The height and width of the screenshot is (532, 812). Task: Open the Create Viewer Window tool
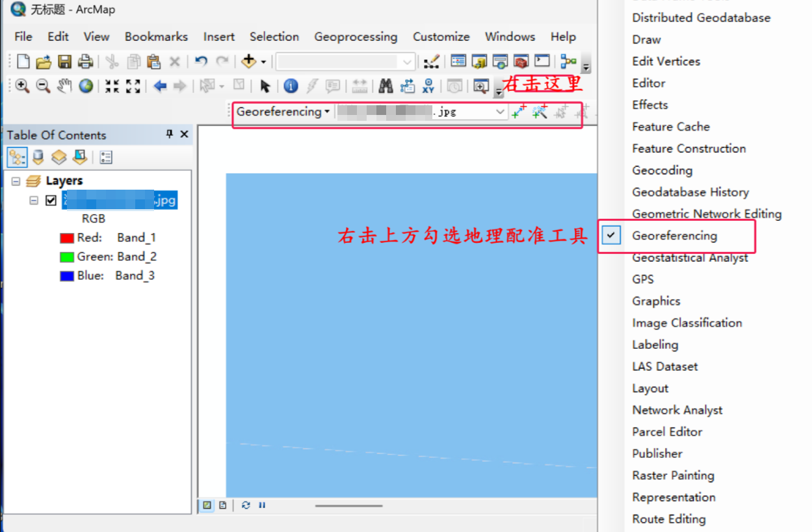click(481, 86)
